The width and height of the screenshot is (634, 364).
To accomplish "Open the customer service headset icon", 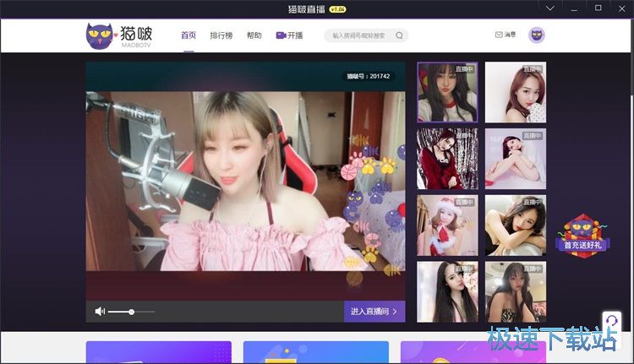I will [612, 321].
